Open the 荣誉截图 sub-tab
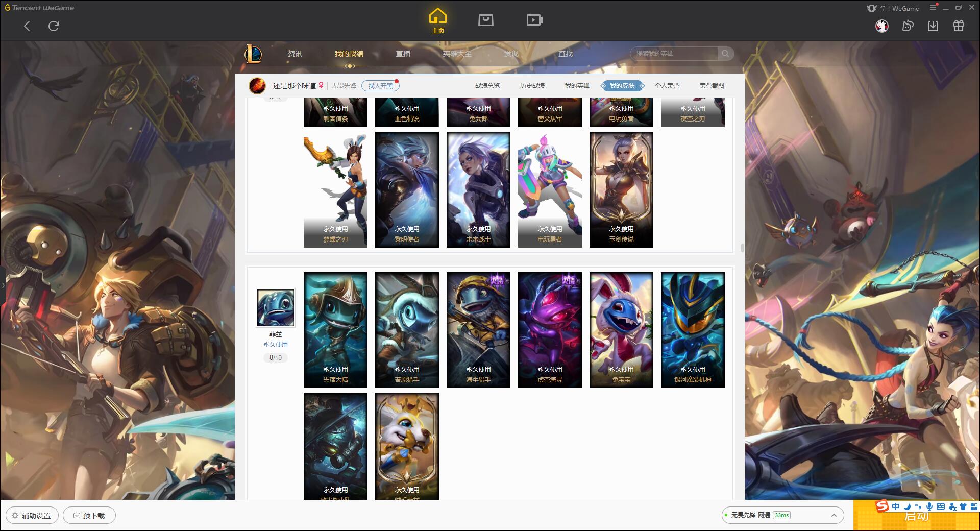 pyautogui.click(x=712, y=86)
